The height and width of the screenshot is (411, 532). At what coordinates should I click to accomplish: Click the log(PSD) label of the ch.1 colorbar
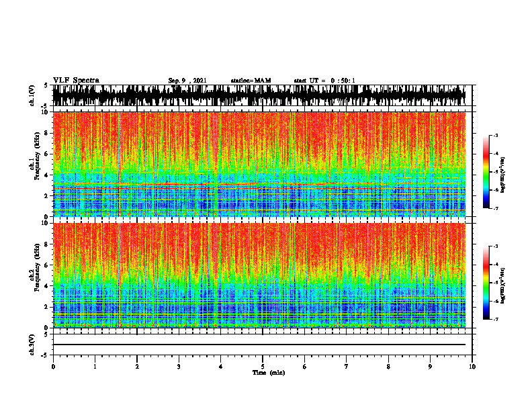click(503, 175)
